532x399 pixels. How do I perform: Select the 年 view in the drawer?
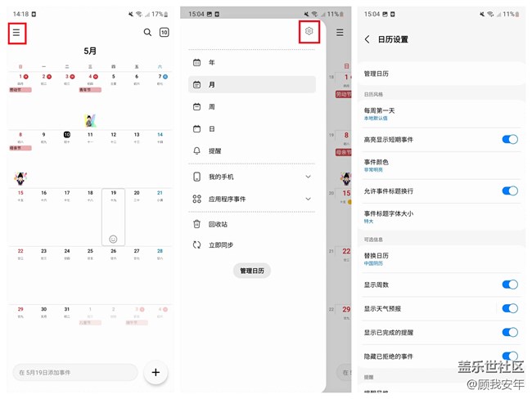tap(212, 62)
